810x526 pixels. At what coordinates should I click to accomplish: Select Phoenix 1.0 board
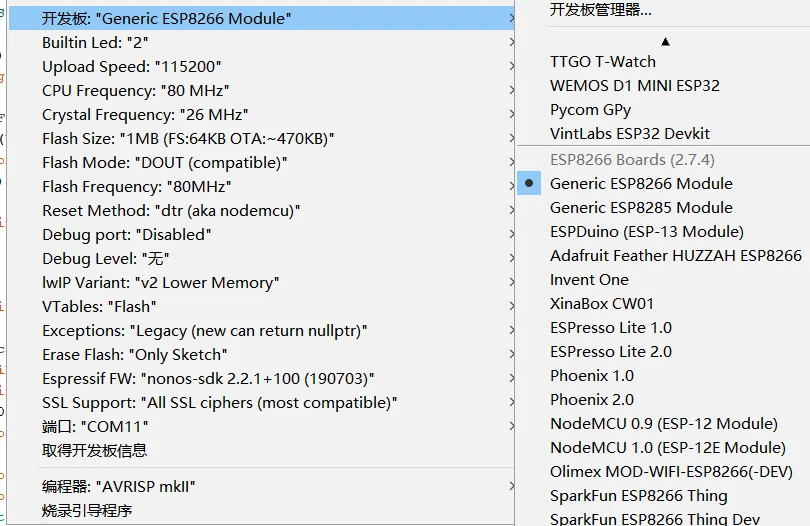point(592,376)
